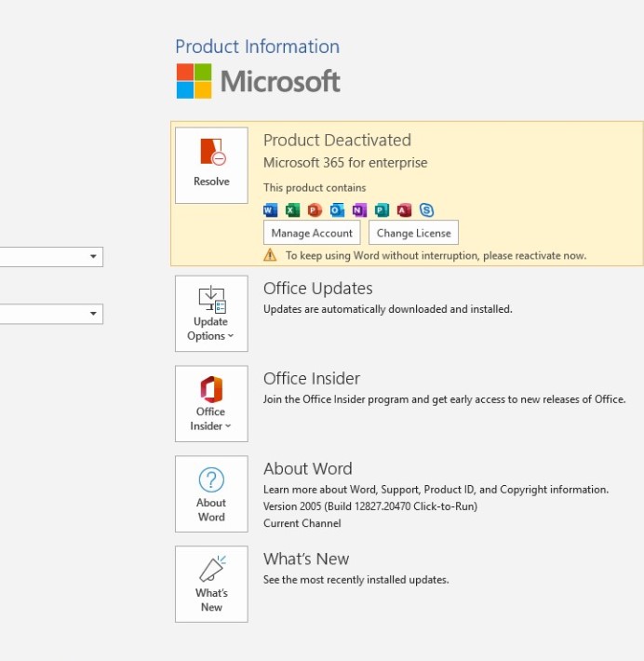Click the 'Office Updates' heading
644x661 pixels.
pyautogui.click(x=317, y=289)
